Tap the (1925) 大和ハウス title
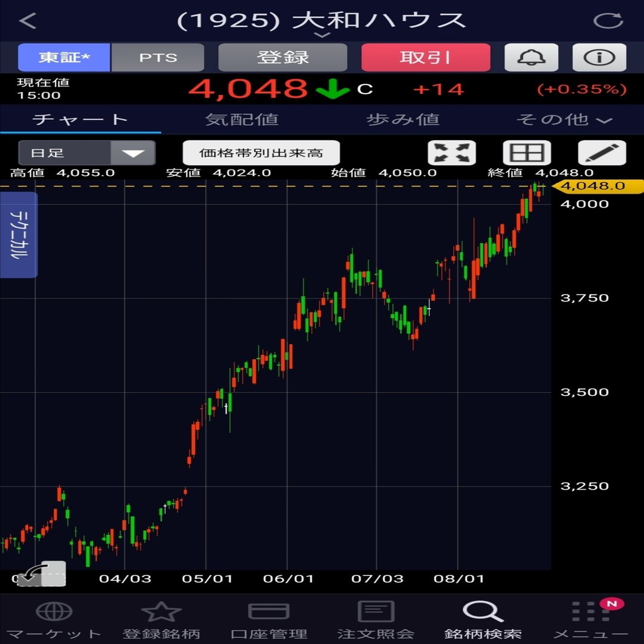The width and height of the screenshot is (644, 644). click(321, 20)
